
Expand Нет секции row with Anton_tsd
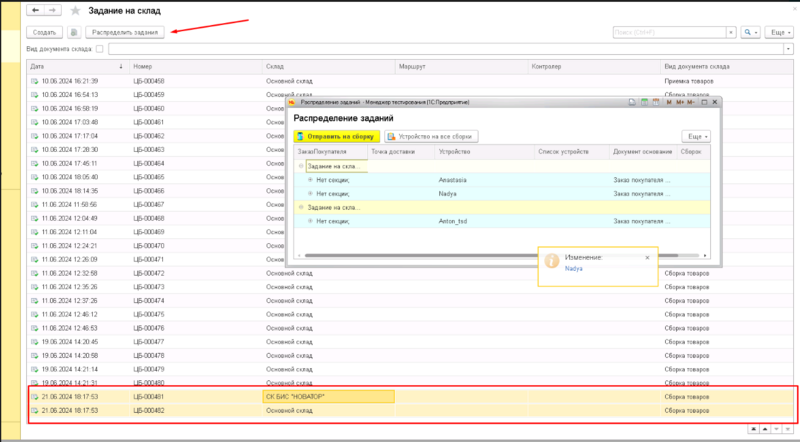[310, 222]
